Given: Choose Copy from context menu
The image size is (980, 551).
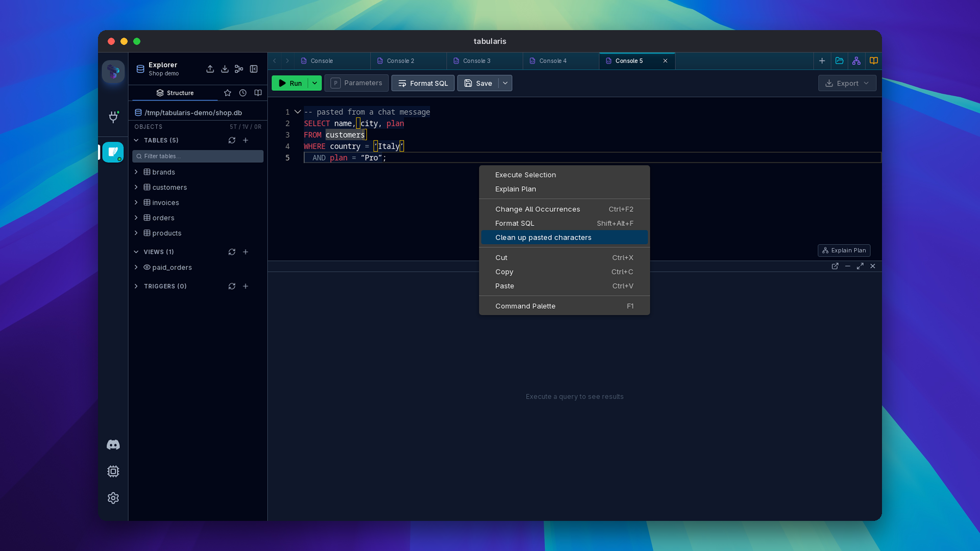Looking at the screenshot, I should 564,272.
